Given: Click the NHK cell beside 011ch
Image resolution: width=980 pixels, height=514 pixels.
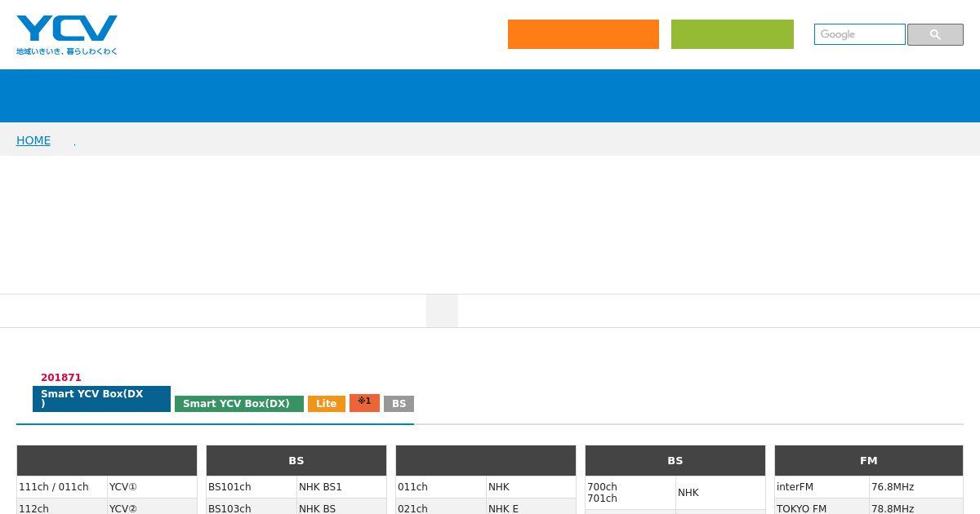Looking at the screenshot, I should pos(531,487).
